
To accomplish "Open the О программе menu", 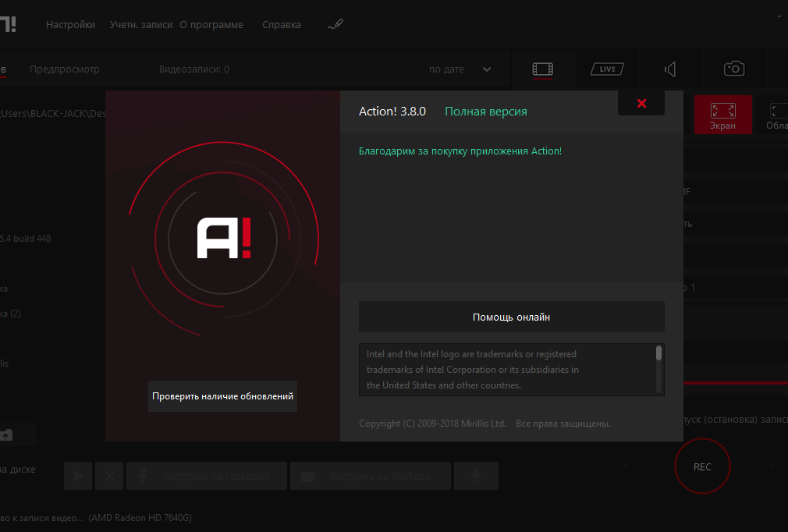I will pyautogui.click(x=211, y=25).
